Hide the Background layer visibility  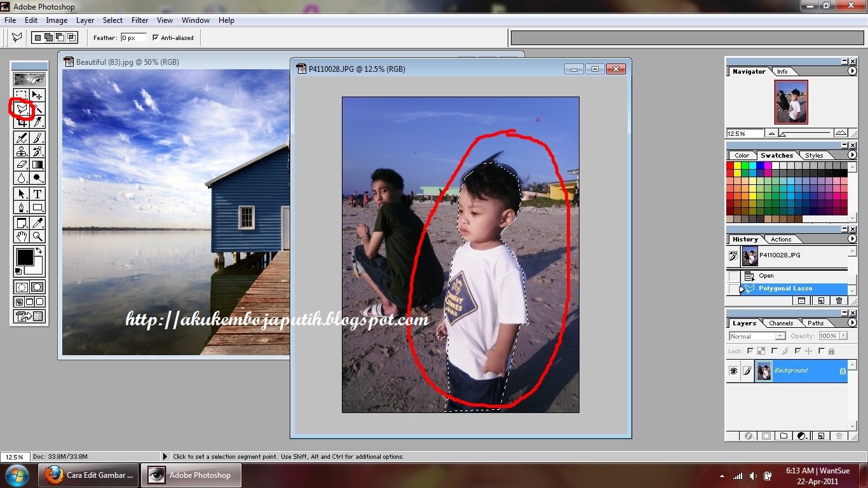[733, 370]
